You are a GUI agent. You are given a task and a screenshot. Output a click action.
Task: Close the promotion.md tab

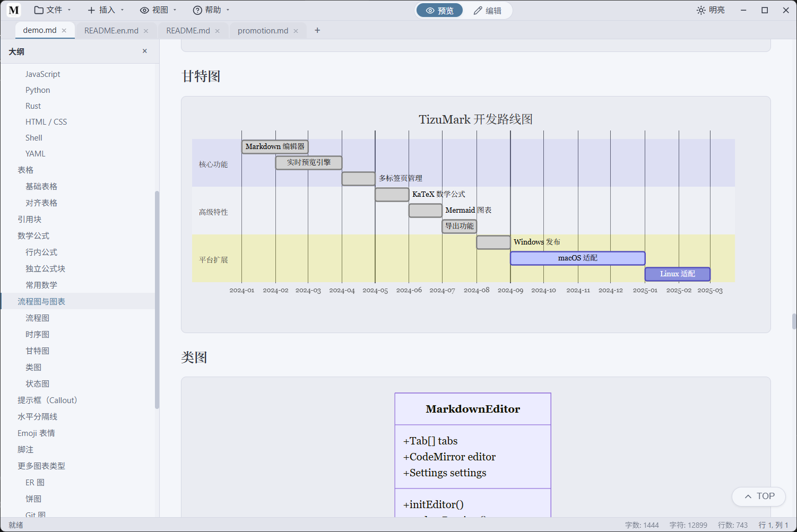click(296, 31)
